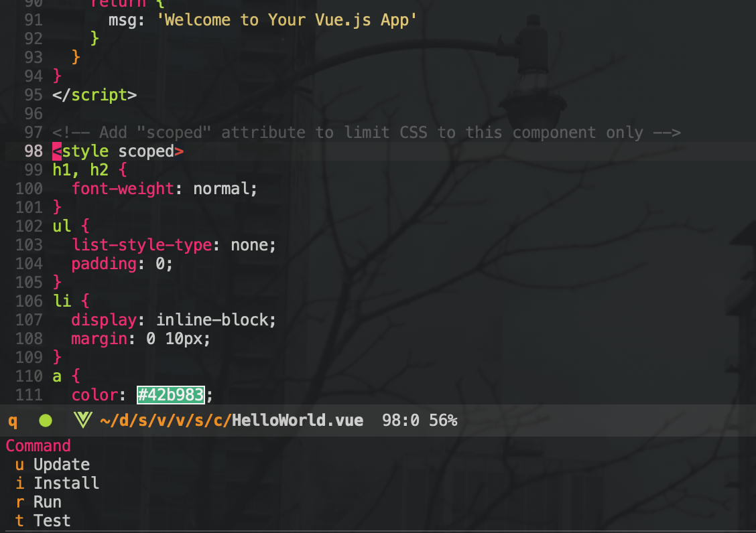756x533 pixels.
Task: Click the #42b983 color highlight
Action: coord(171,395)
